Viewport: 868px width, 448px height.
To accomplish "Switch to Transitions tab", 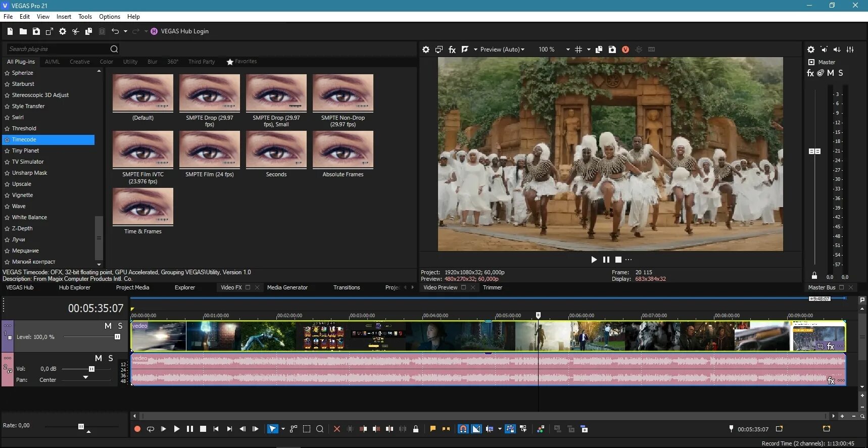I will [347, 287].
